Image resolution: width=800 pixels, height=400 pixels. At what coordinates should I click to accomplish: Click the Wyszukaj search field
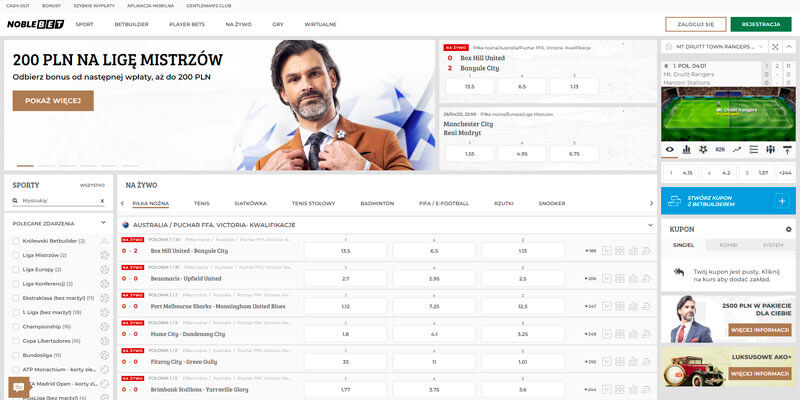coord(60,201)
